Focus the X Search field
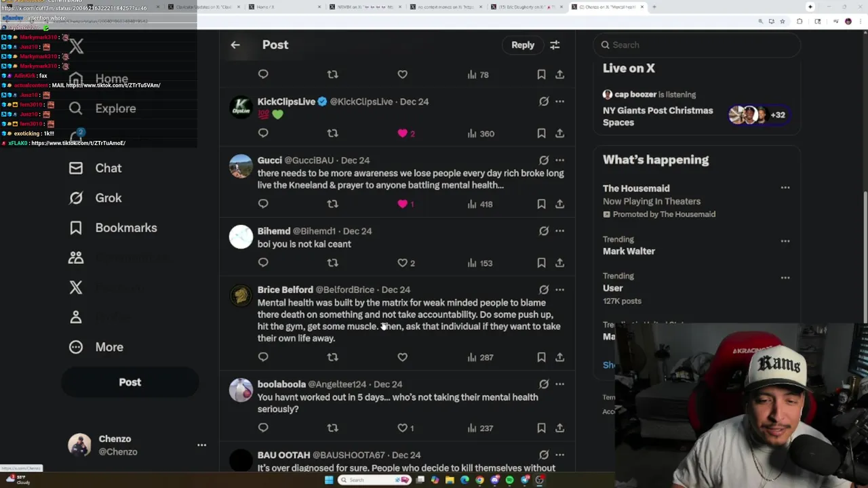The width and height of the screenshot is (868, 488). pyautogui.click(x=697, y=45)
